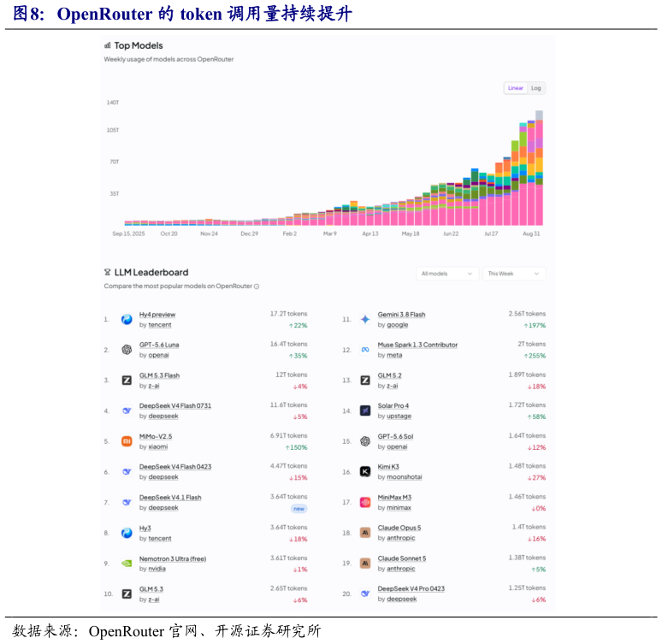Click the leaderboard info icon
Screen dimensions: 662x644
(x=257, y=287)
